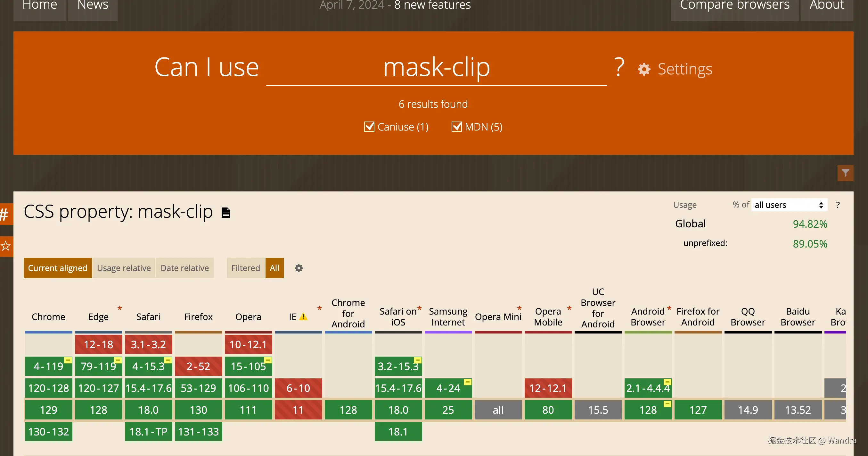Click the gear icon next to All button

[299, 268]
